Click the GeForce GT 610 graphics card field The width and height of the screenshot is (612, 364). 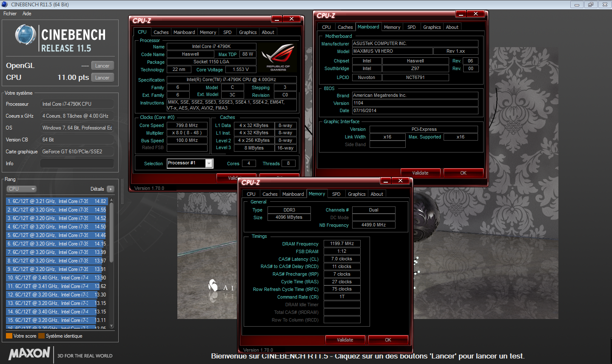click(x=77, y=152)
